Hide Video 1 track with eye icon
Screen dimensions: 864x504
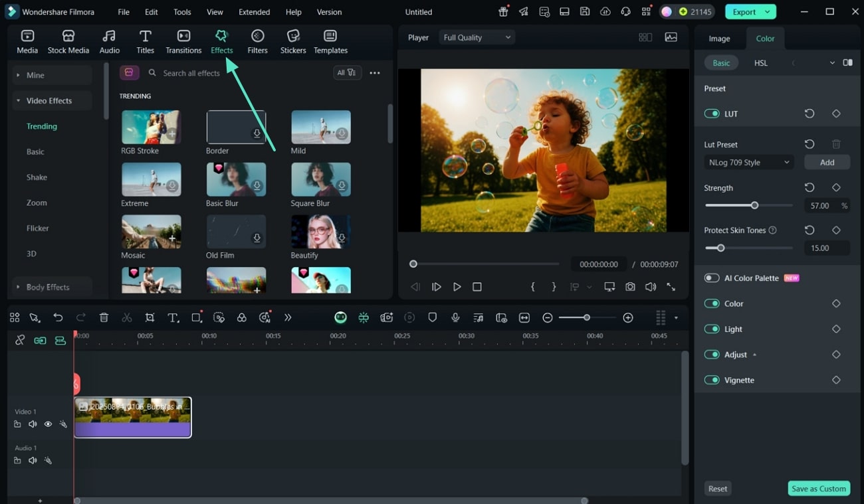click(48, 424)
